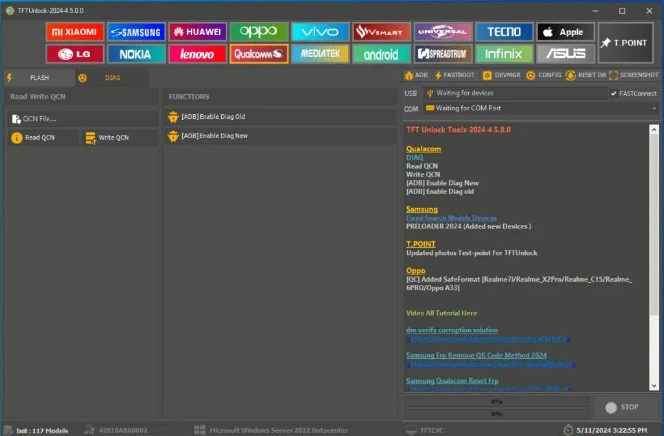The width and height of the screenshot is (664, 436).
Task: Click the upper progress bar
Action: click(497, 401)
